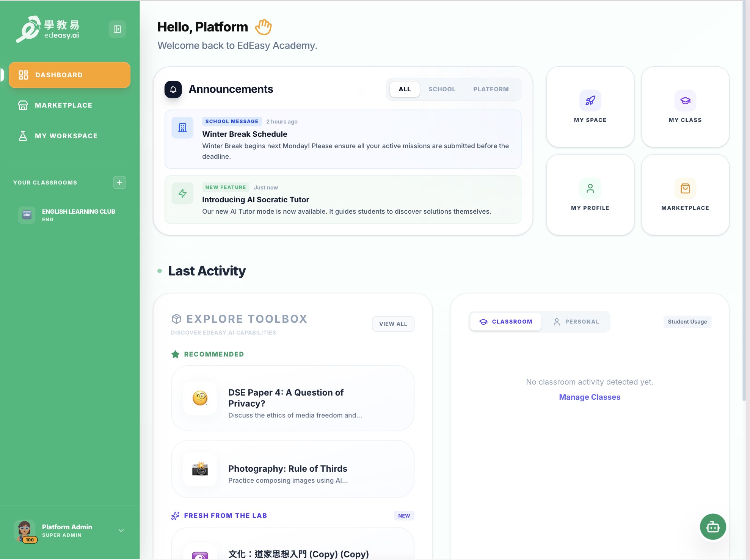Viewport: 750px width, 560px height.
Task: Switch activity view to Classroom
Action: 506,322
